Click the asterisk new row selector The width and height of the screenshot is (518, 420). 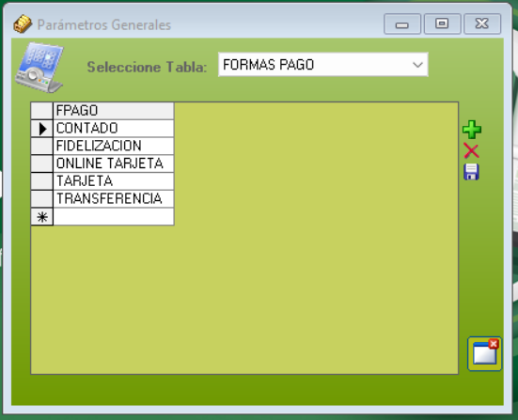[42, 217]
